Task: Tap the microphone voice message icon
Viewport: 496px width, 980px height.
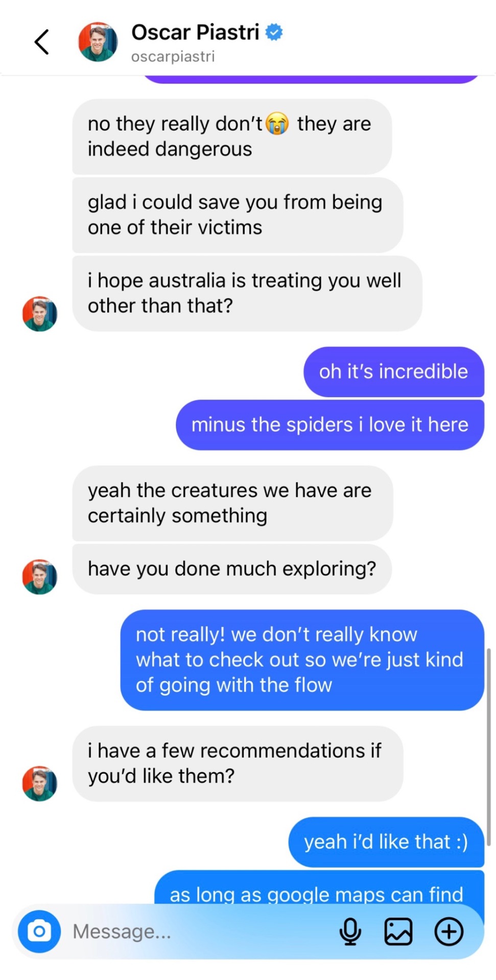Action: pos(350,932)
